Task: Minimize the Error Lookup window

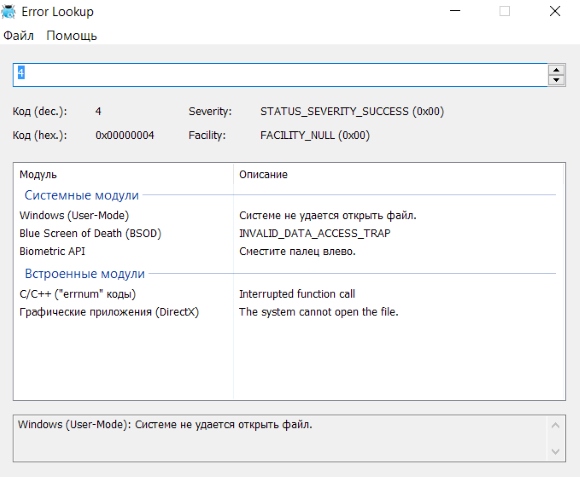Action: pyautogui.click(x=455, y=11)
